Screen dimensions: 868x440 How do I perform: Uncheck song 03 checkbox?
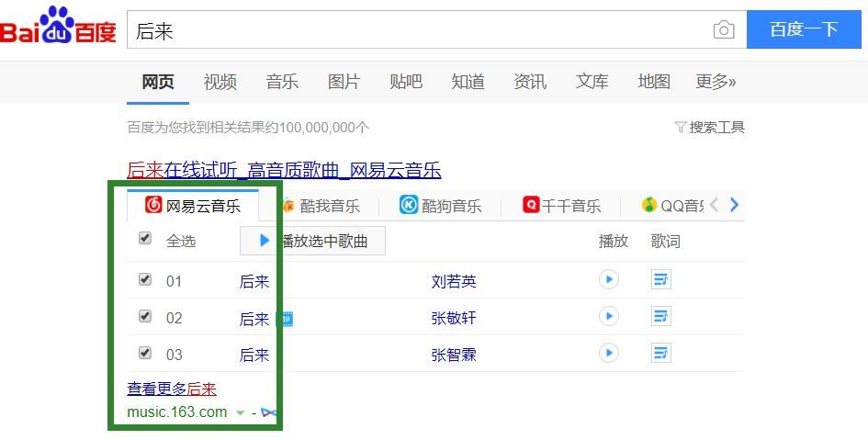(144, 353)
